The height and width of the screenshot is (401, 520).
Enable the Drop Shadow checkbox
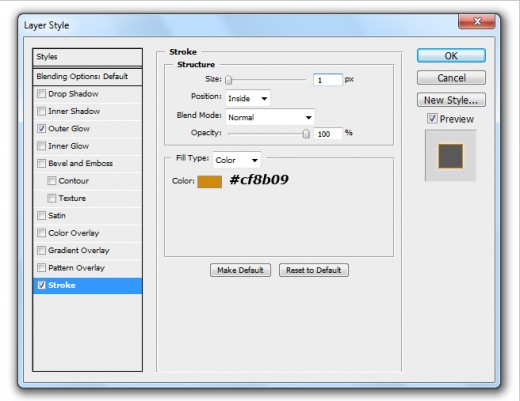coord(41,94)
